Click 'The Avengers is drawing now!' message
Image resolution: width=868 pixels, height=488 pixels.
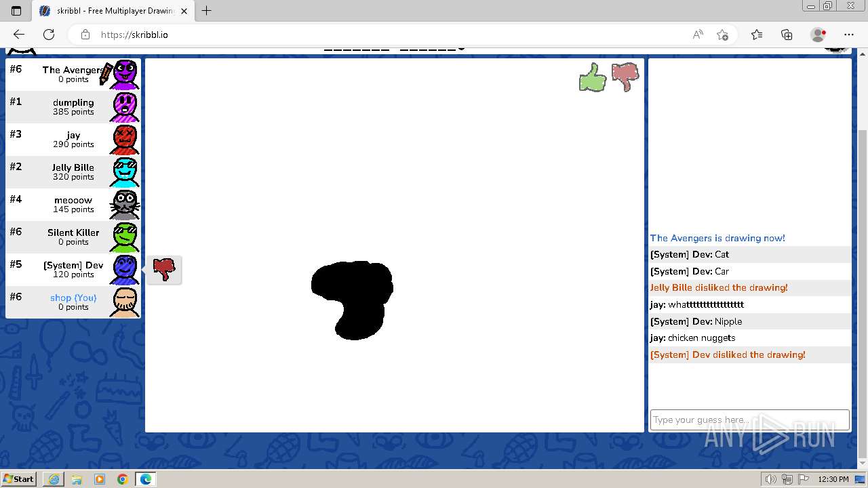point(717,238)
